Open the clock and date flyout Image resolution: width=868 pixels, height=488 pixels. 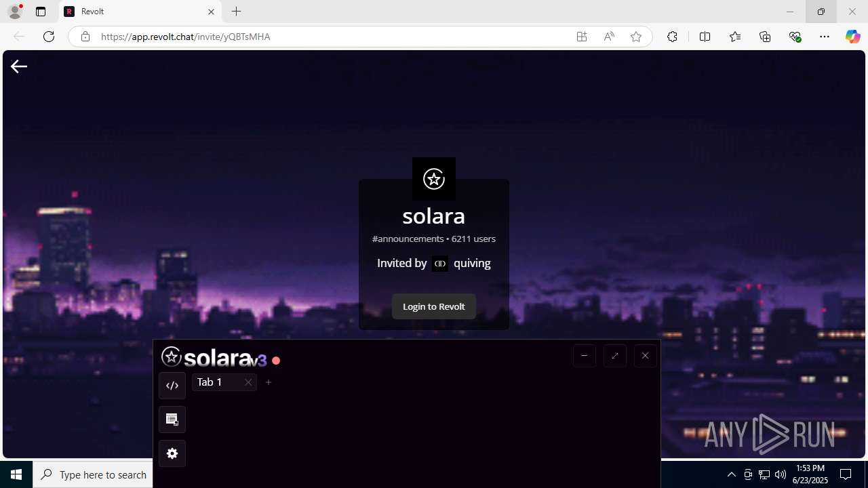[x=810, y=474]
